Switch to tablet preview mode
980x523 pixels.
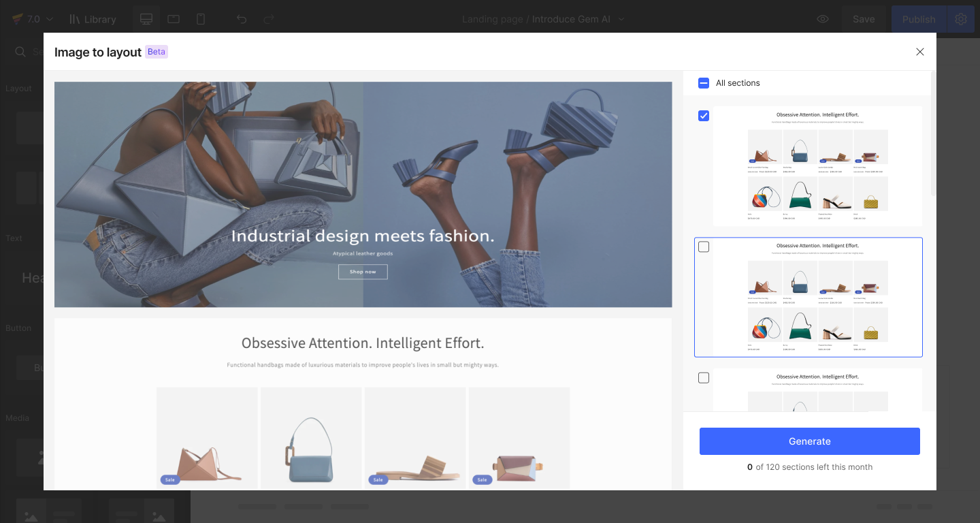click(174, 19)
